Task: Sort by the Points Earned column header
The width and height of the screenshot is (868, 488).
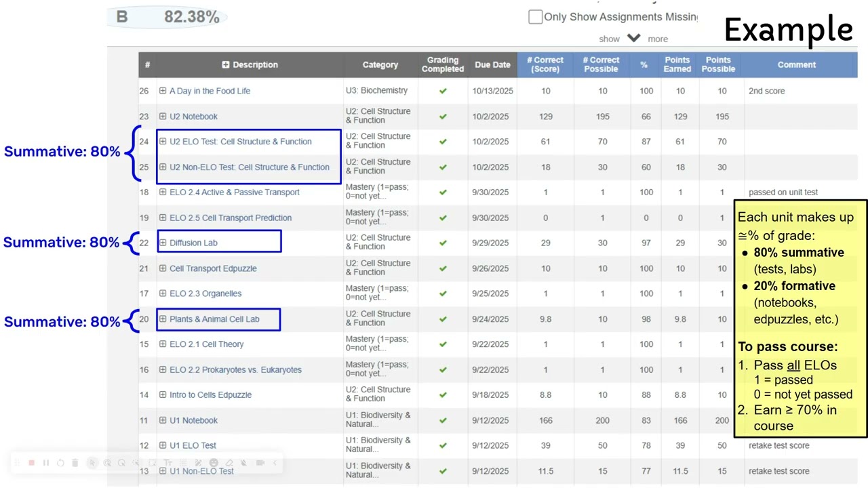Action: click(x=677, y=64)
